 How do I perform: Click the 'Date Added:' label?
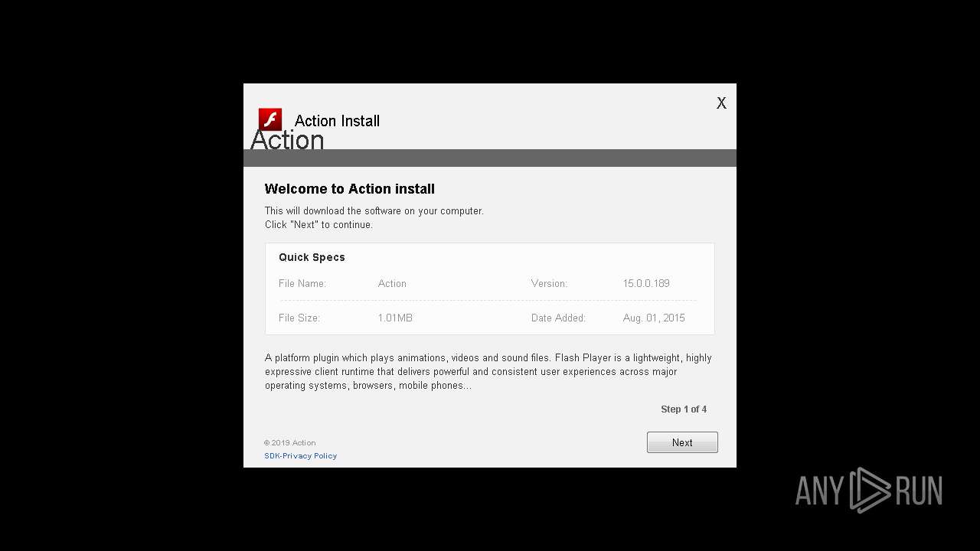[x=558, y=318]
